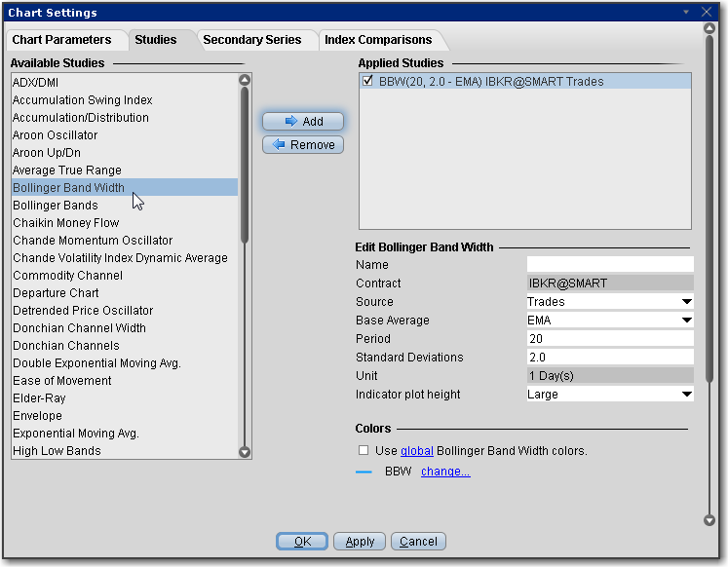Open the global colors link
Screen dimensions: 728x567
415,451
